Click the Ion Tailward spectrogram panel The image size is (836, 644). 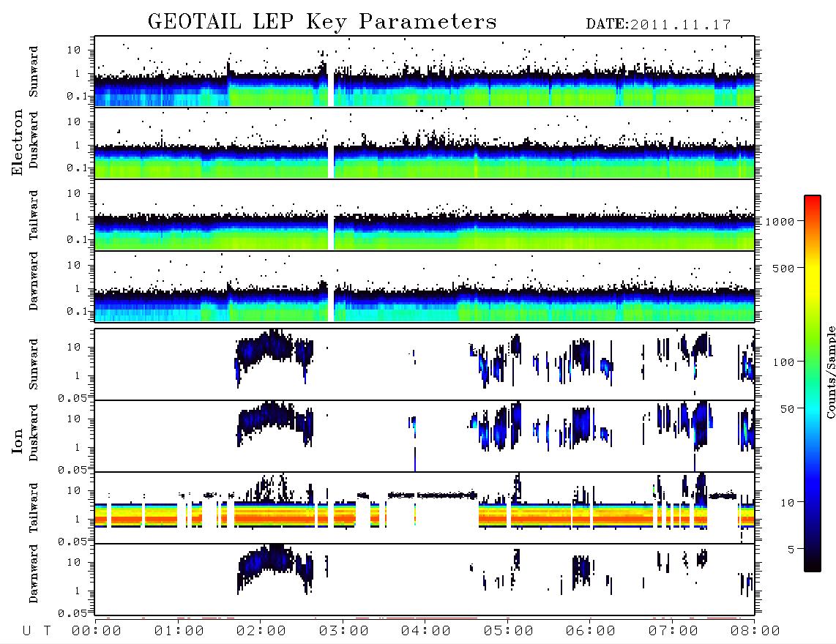pos(425,508)
